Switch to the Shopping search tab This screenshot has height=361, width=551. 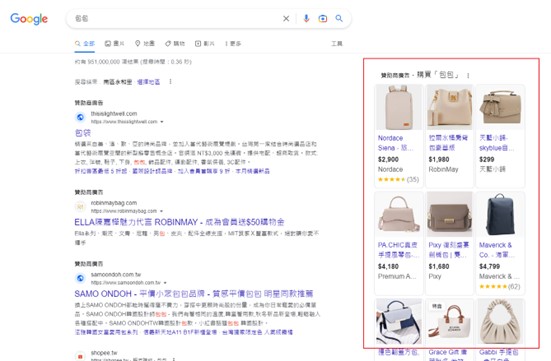click(x=175, y=44)
